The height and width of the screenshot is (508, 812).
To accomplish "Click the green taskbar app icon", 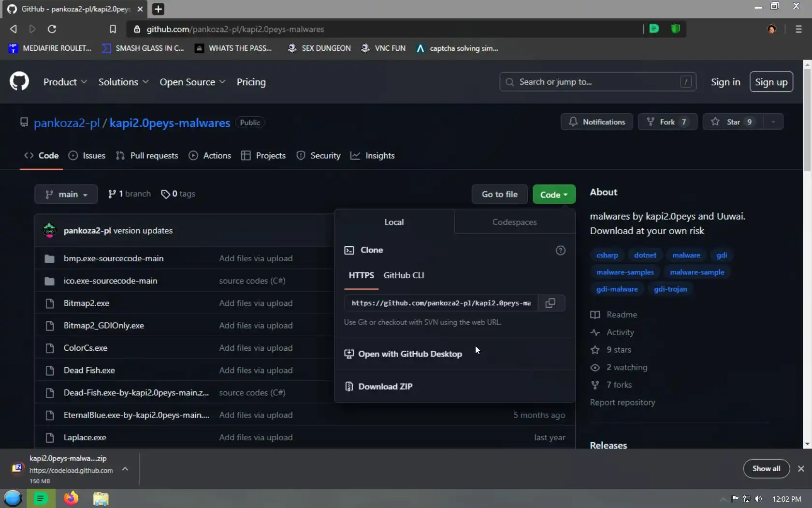I will click(x=41, y=498).
